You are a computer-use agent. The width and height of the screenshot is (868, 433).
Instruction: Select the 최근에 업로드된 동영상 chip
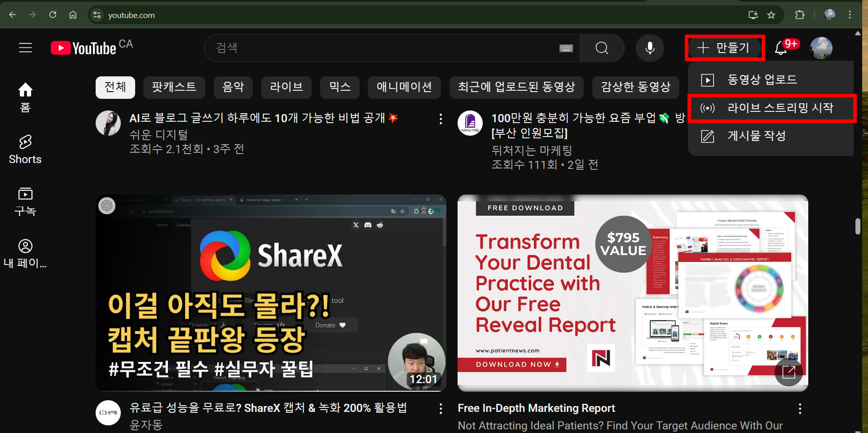pos(516,87)
